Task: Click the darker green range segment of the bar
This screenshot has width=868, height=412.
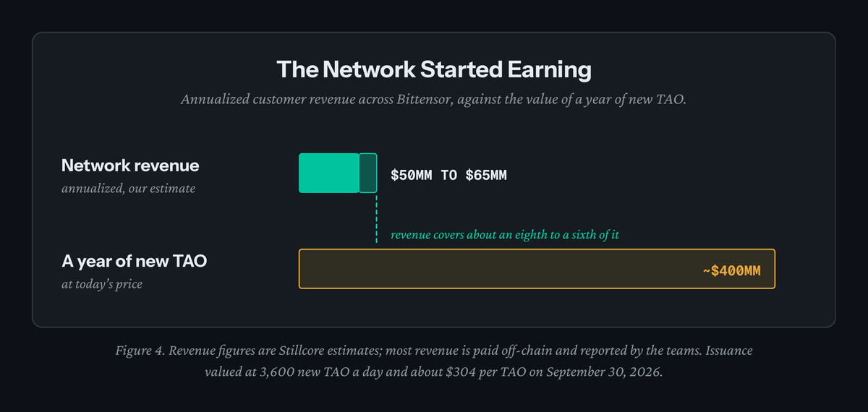Action: [x=368, y=173]
